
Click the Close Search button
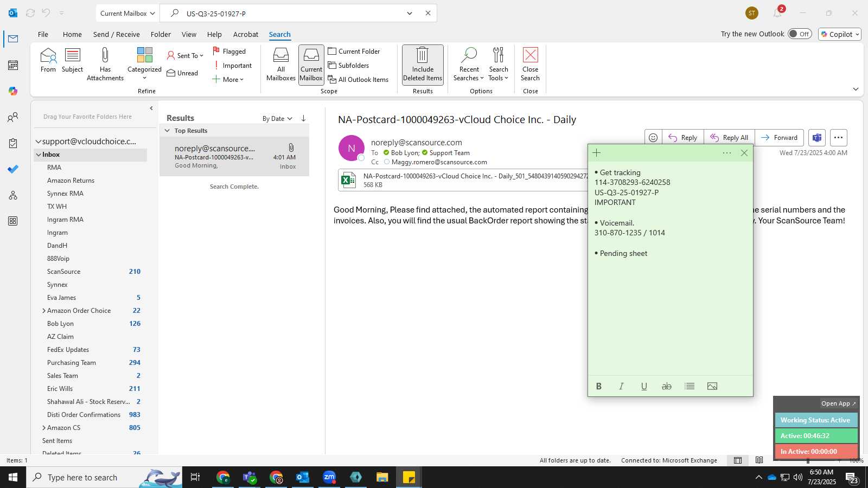point(530,64)
